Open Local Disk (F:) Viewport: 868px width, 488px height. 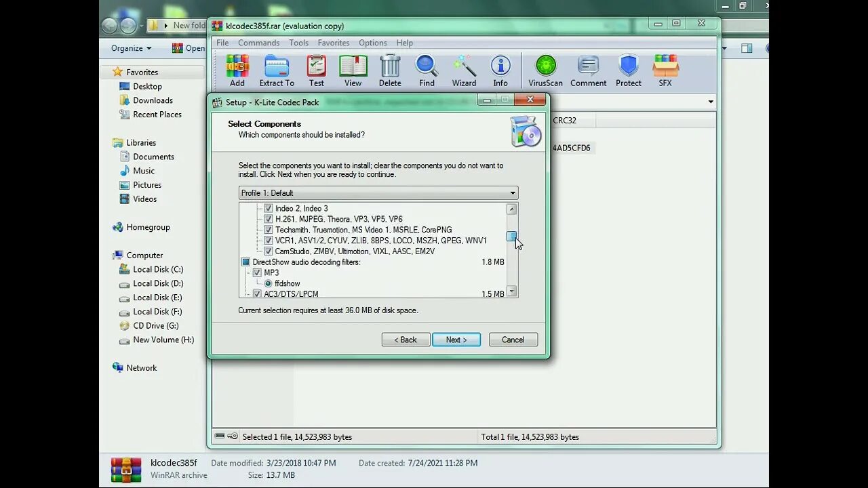tap(158, 312)
